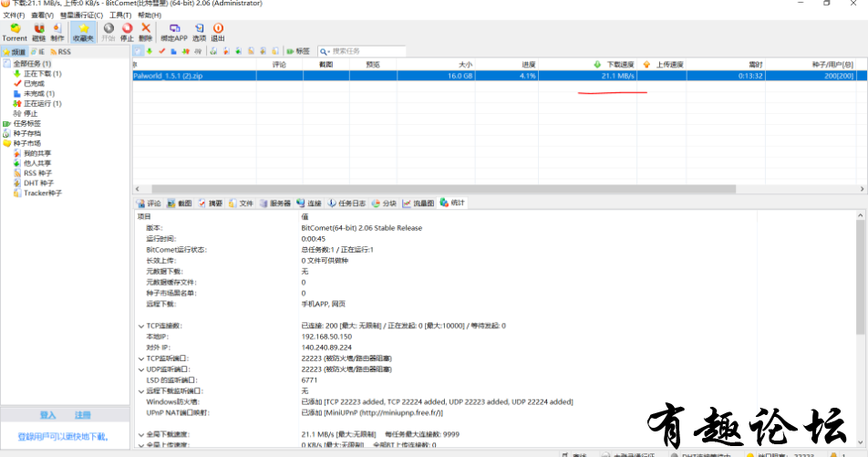This screenshot has height=457, width=868.
Task: Click the statistics panel vertical scrollbar
Action: click(860, 277)
